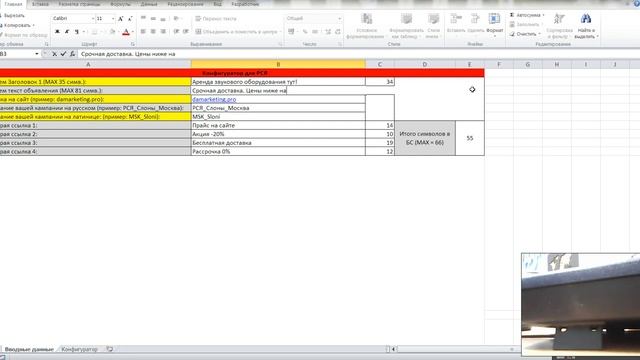Image resolution: width=640 pixels, height=360 pixels.
Task: Open the Cell Styles gallery
Action: pos(433,25)
